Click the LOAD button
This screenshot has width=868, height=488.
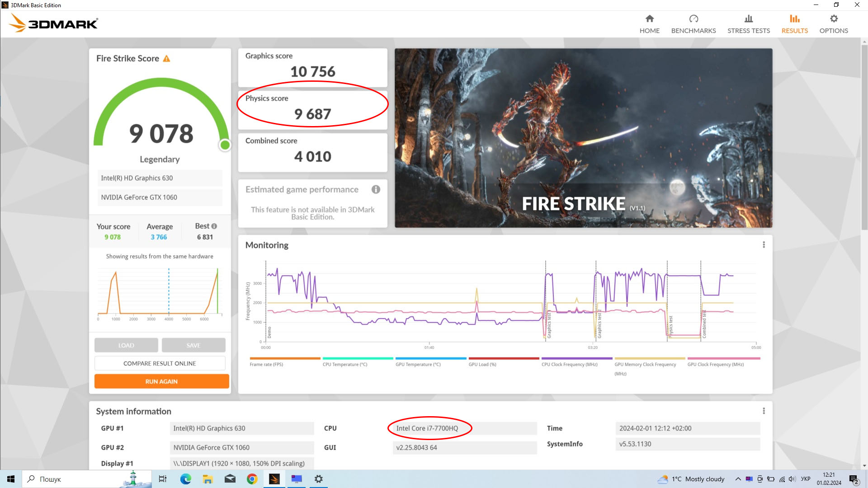126,345
